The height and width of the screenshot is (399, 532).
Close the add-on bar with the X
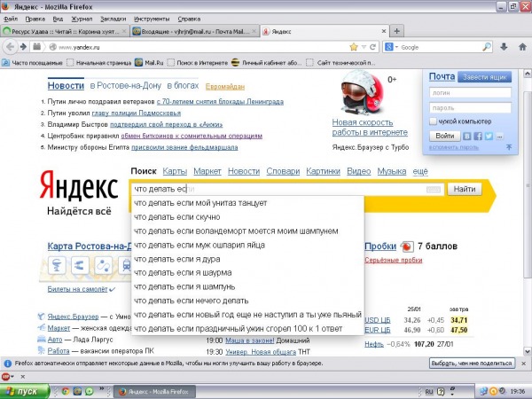tap(23, 376)
